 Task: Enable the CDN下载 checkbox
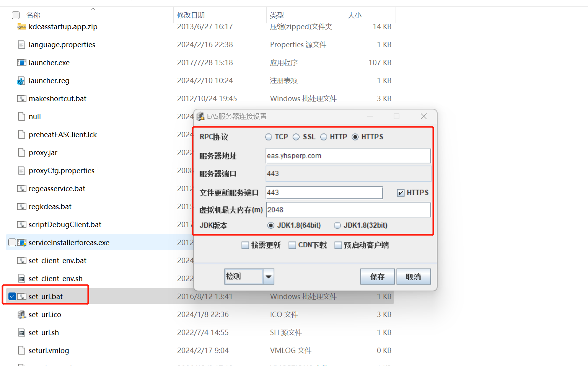(292, 245)
